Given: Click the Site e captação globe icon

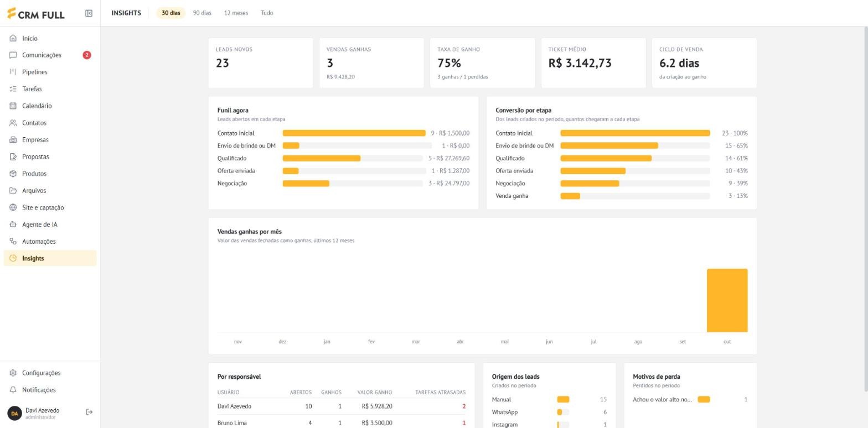Looking at the screenshot, I should [x=13, y=207].
